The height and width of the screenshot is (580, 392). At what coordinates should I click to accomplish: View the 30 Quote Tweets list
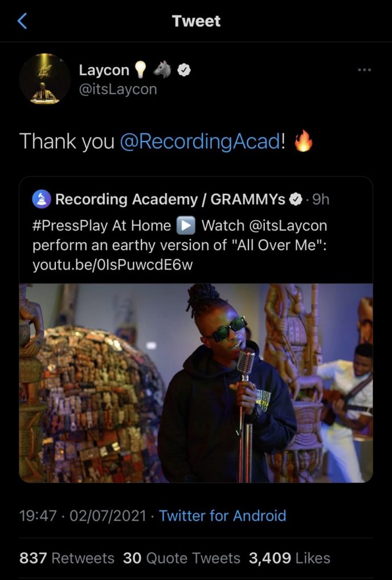181,558
